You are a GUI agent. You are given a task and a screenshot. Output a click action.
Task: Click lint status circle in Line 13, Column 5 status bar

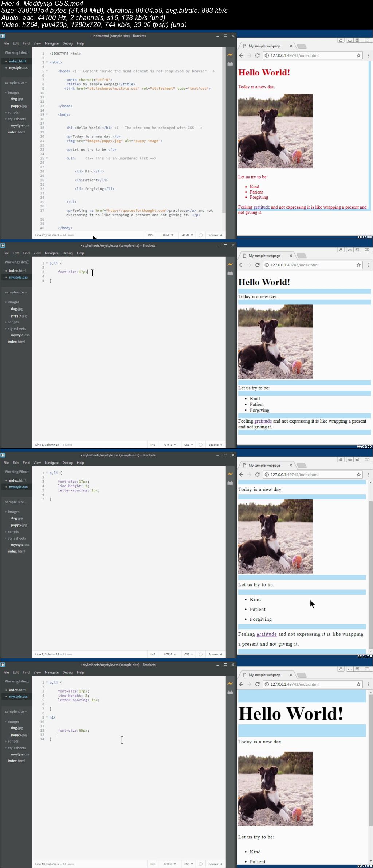[200, 864]
